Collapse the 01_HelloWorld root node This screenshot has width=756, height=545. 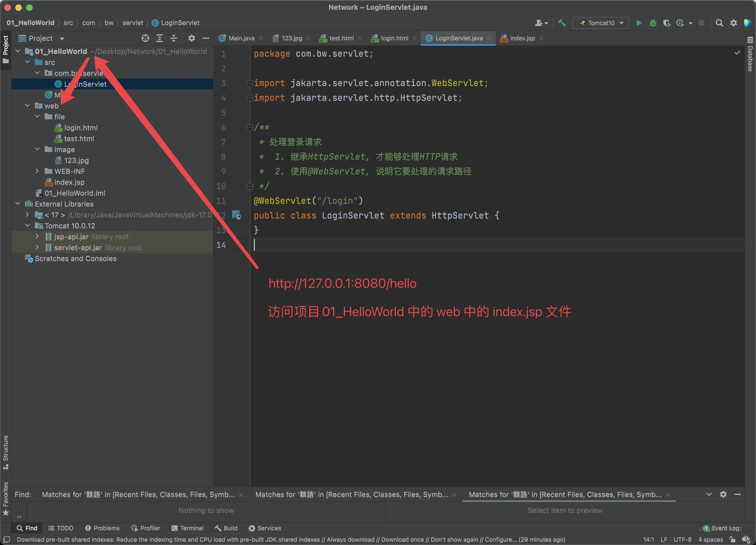18,51
